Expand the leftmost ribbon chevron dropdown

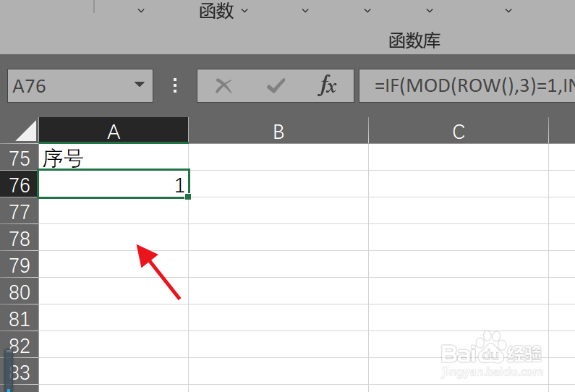click(141, 11)
